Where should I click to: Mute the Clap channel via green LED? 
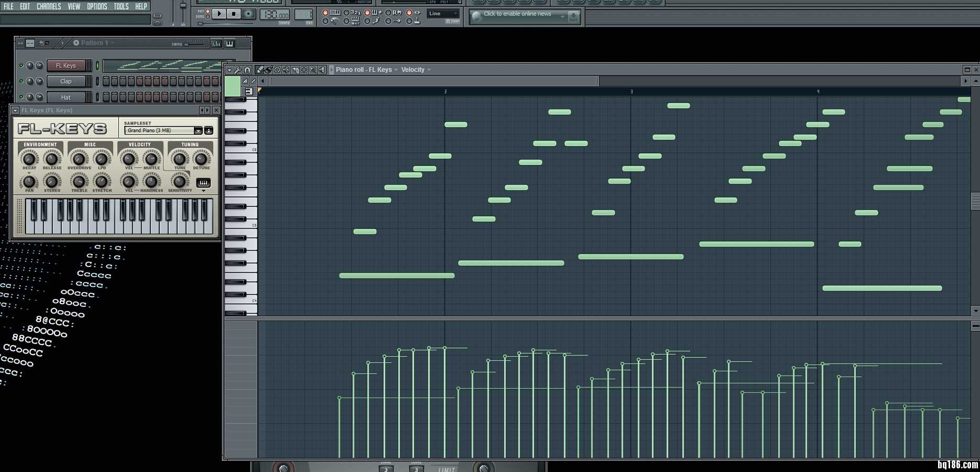point(21,81)
